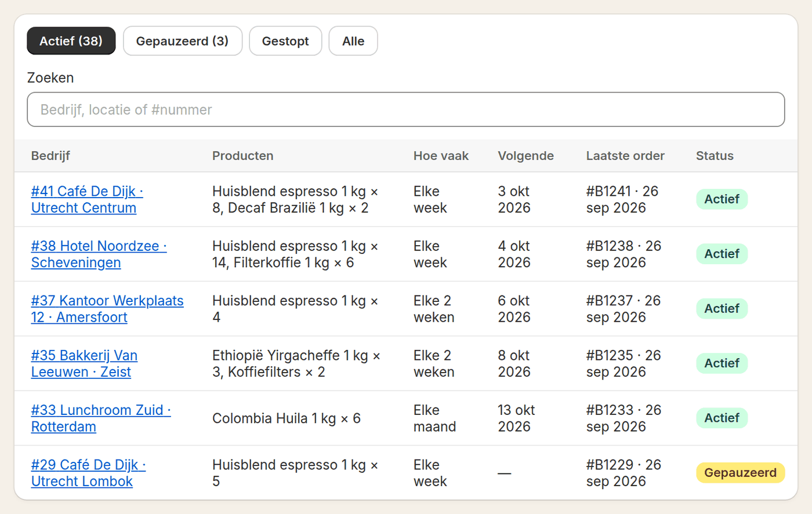Click Actief badge in Lunchroom Zuid row
The image size is (812, 514).
click(x=722, y=418)
